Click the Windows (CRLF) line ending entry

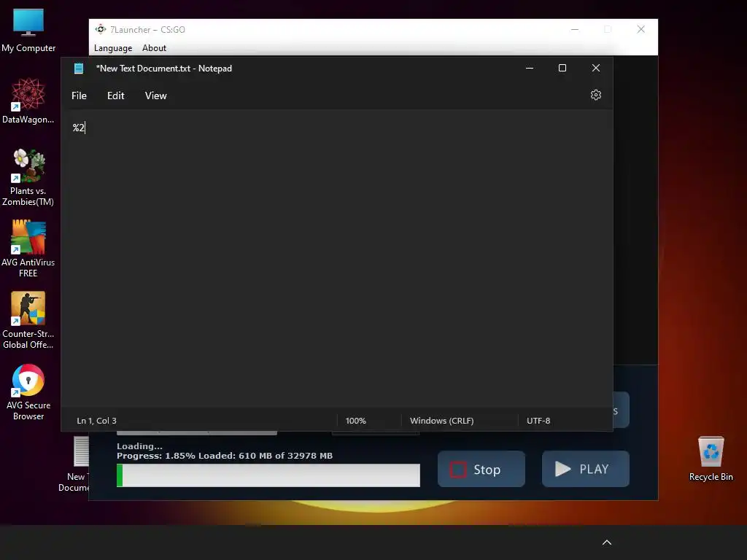441,421
